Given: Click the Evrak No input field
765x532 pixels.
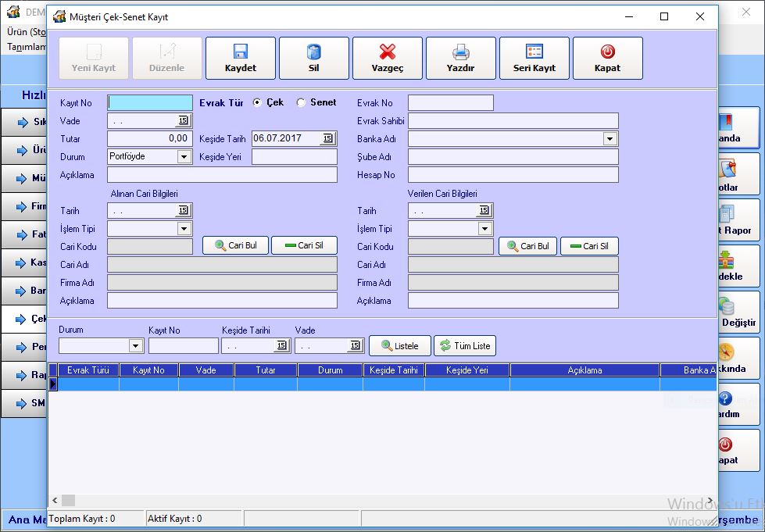Looking at the screenshot, I should coord(451,102).
